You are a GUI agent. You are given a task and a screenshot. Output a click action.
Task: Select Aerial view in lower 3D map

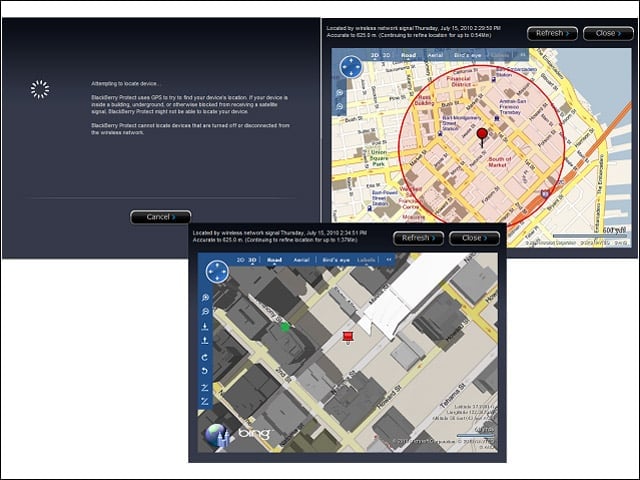(x=302, y=260)
